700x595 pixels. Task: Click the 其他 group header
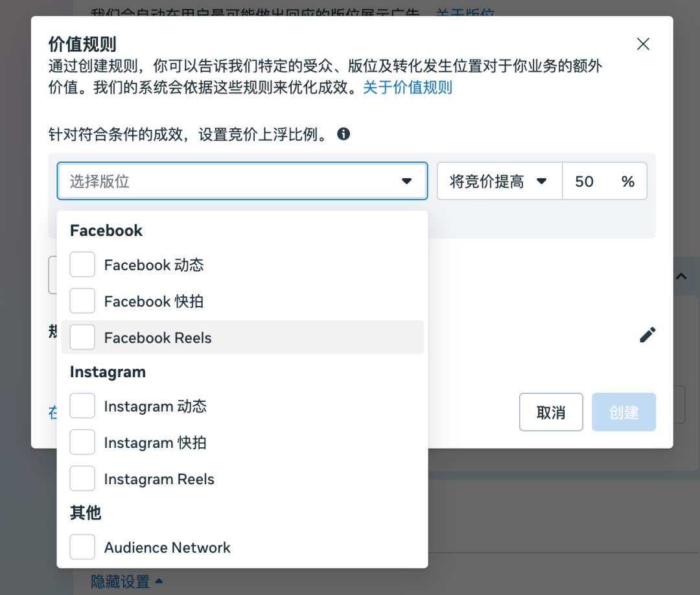[86, 513]
